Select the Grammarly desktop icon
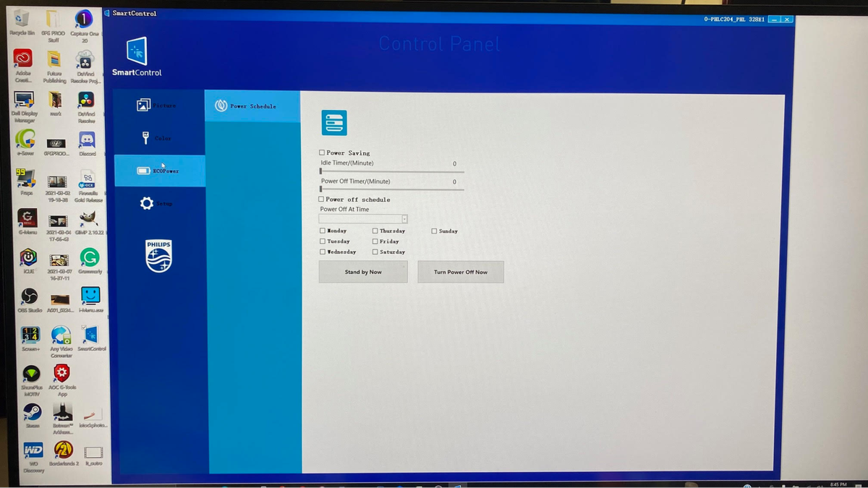Screen dimensions: 868x488 [89, 260]
